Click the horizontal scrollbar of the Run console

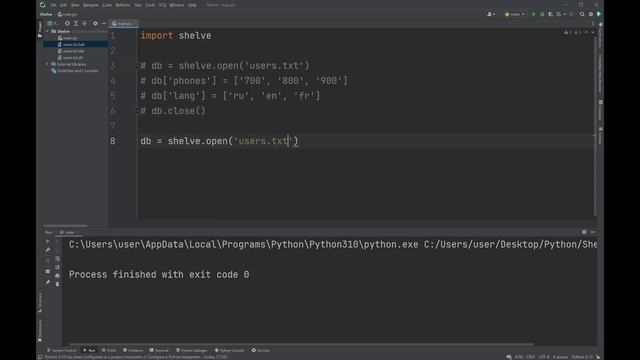(x=301, y=344)
